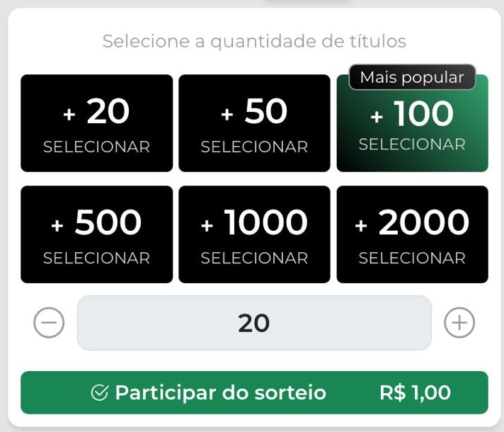This screenshot has width=504, height=432.
Task: Click the R$ 1,00 price label
Action: pos(415,393)
